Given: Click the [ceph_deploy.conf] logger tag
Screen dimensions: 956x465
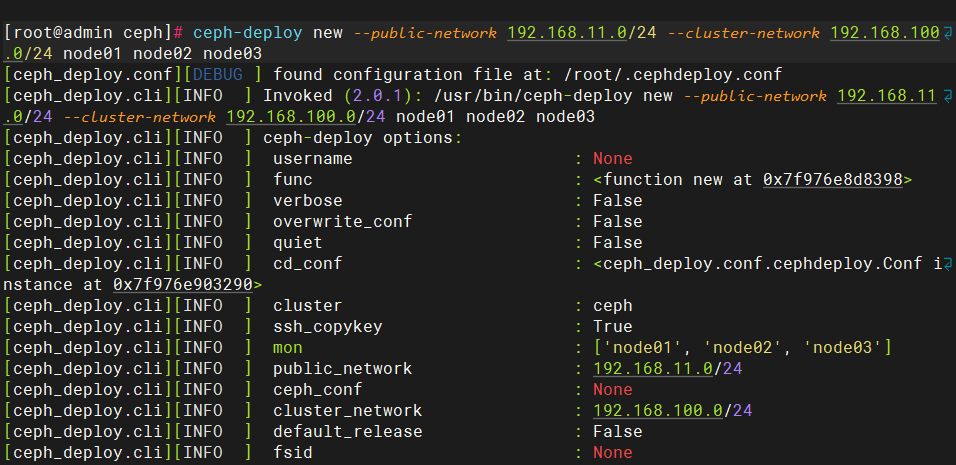Looking at the screenshot, I should coord(93,75).
